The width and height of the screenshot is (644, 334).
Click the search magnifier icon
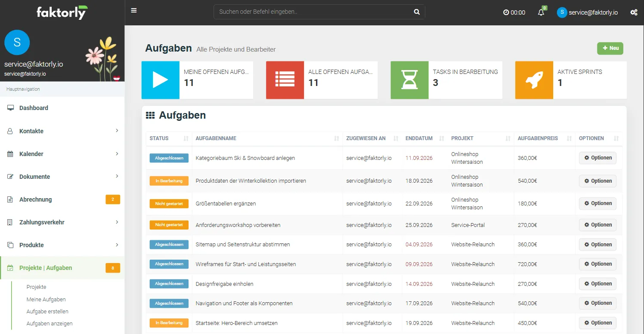click(x=417, y=12)
